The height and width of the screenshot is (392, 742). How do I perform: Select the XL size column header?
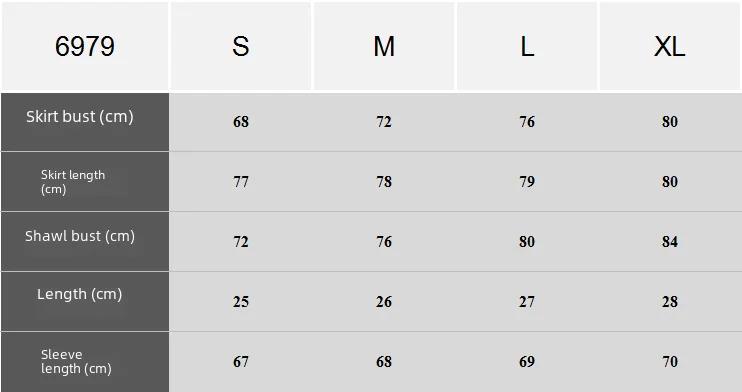pos(670,46)
